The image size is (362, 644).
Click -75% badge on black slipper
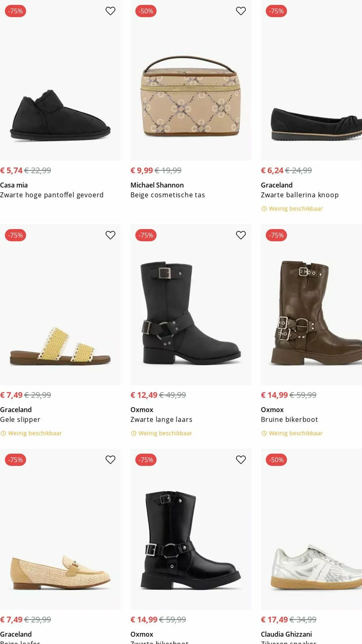tap(16, 11)
